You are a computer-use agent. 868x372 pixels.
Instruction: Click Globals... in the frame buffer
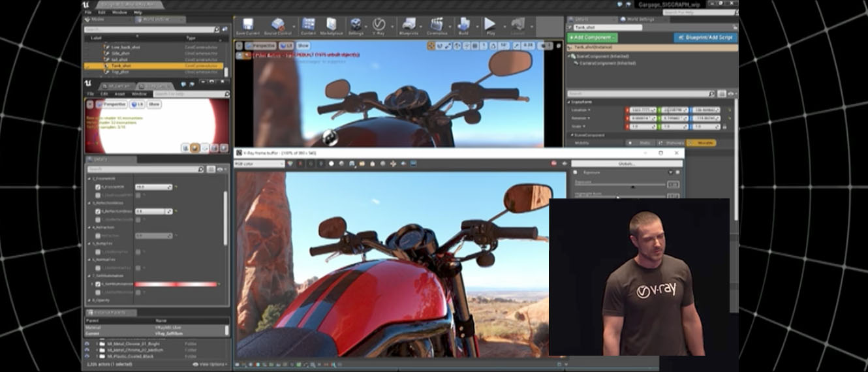coord(627,163)
